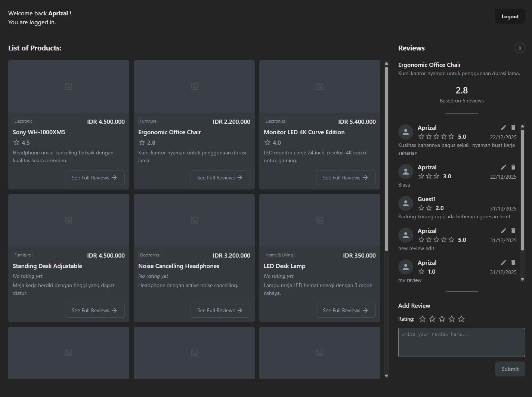The image size is (532, 397).
Task: Click the reviews list scrollbar up arrow
Action: coord(522,126)
